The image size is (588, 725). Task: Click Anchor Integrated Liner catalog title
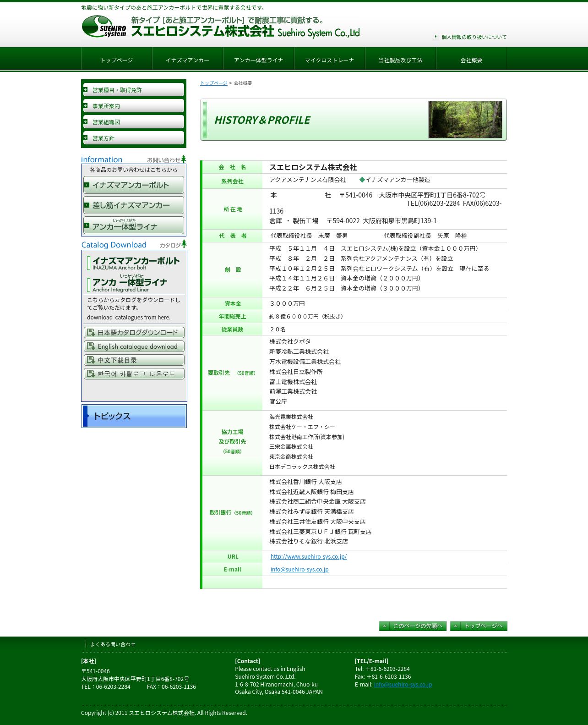127,284
